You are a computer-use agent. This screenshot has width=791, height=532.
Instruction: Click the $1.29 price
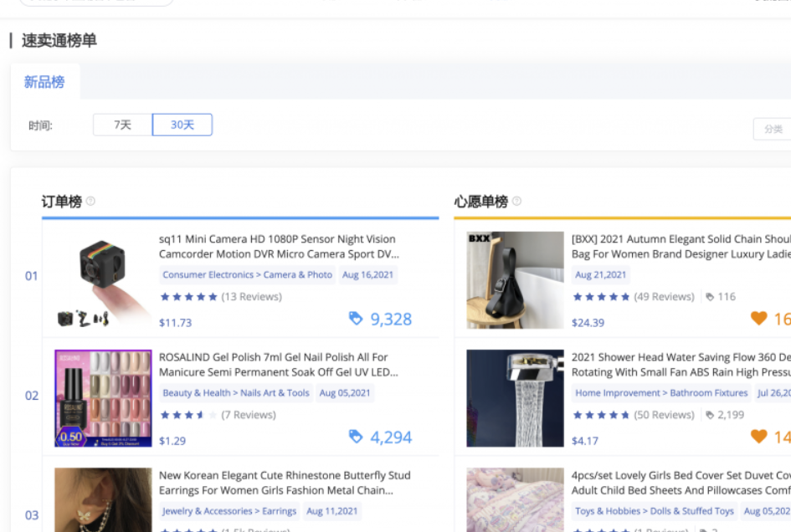(172, 441)
